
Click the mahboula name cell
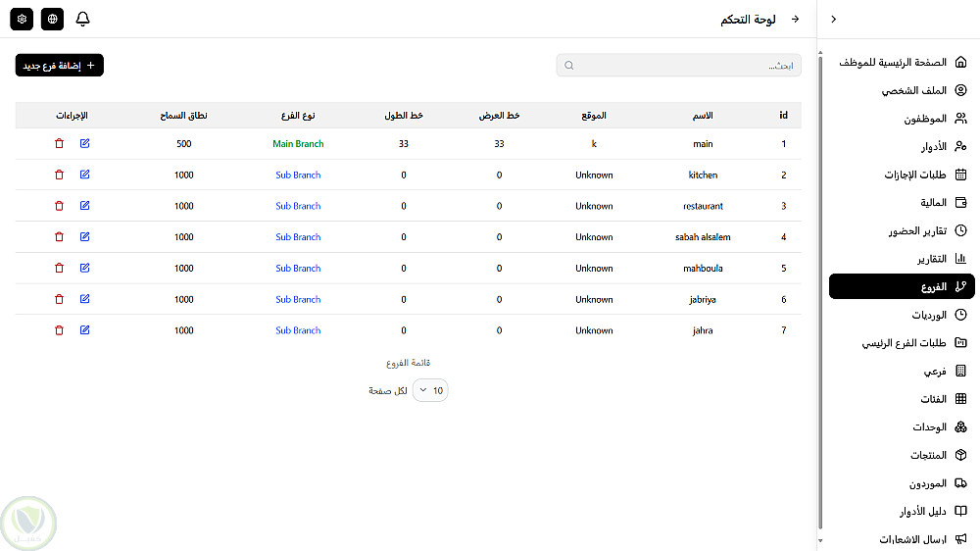point(703,269)
